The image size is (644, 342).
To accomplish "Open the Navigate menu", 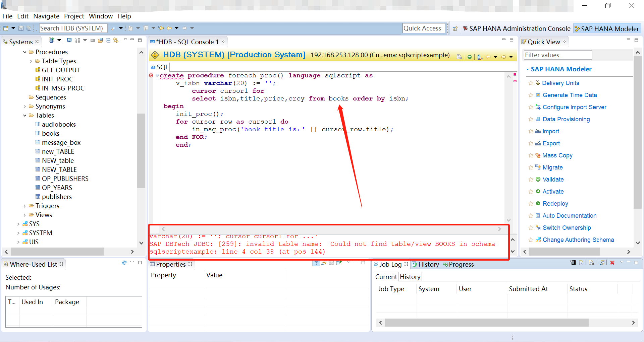I will pyautogui.click(x=46, y=16).
